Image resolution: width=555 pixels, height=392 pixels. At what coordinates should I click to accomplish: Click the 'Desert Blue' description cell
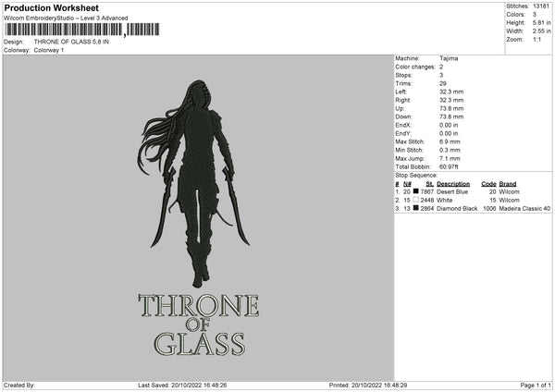pyautogui.click(x=452, y=191)
